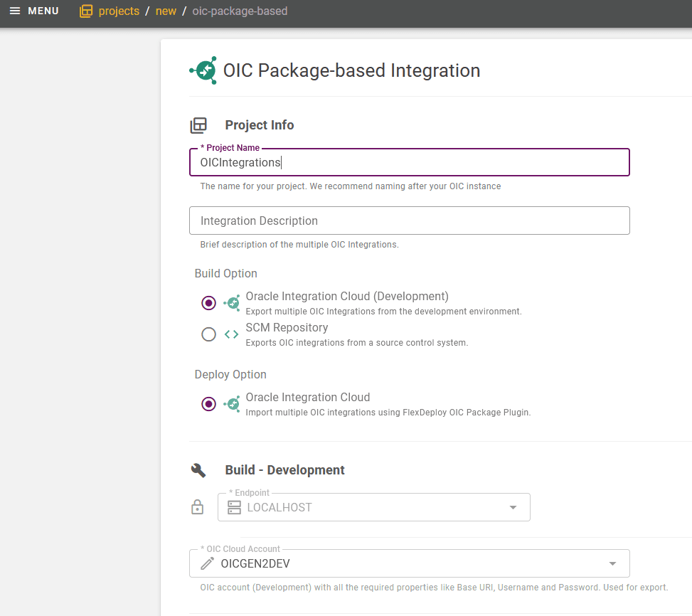The height and width of the screenshot is (616, 692).
Task: Select Oracle Integration Cloud (Development) radio button
Action: click(209, 303)
